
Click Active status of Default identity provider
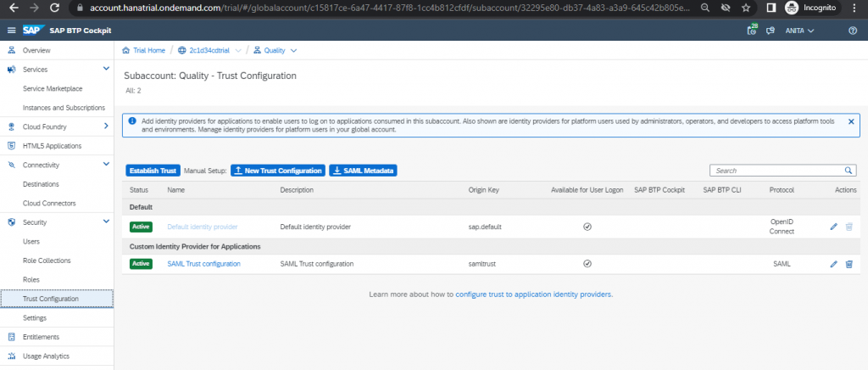click(142, 227)
